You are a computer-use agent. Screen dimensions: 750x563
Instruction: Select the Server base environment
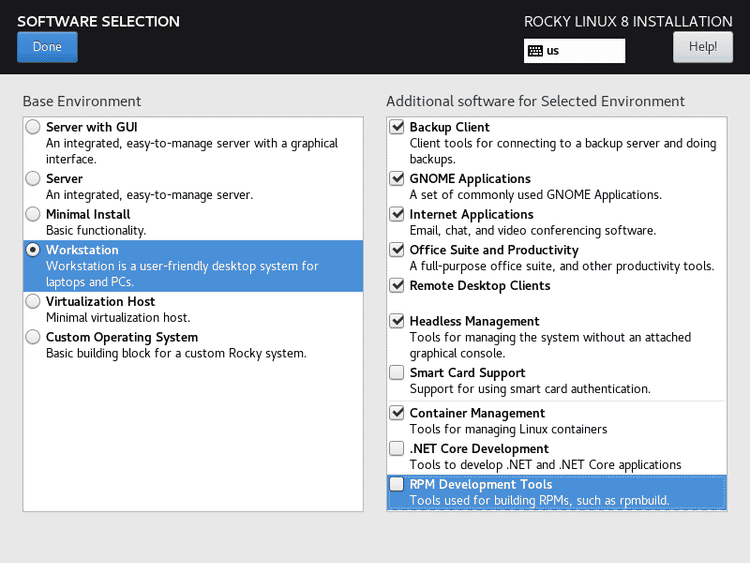click(x=34, y=179)
